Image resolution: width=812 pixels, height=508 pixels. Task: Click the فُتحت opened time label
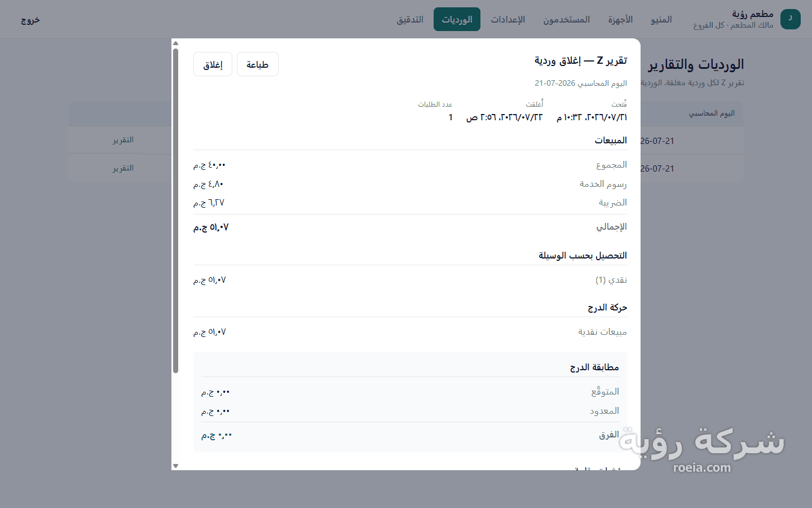click(x=619, y=104)
